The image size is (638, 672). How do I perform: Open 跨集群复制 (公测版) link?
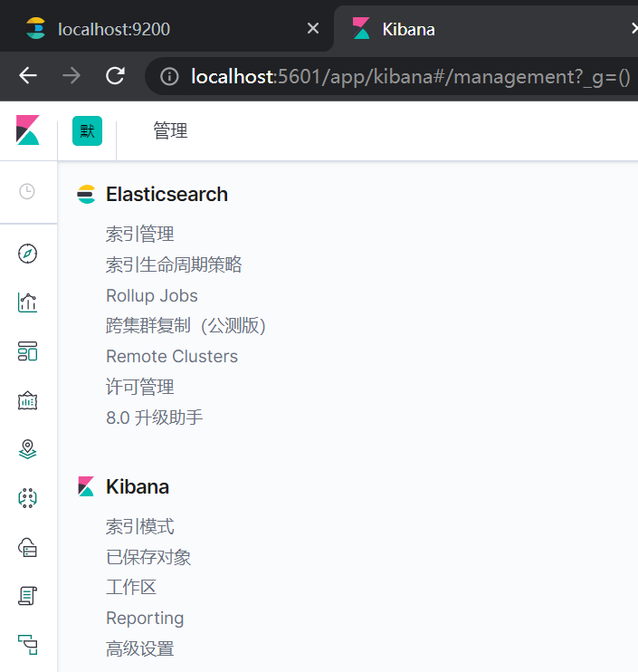(186, 326)
